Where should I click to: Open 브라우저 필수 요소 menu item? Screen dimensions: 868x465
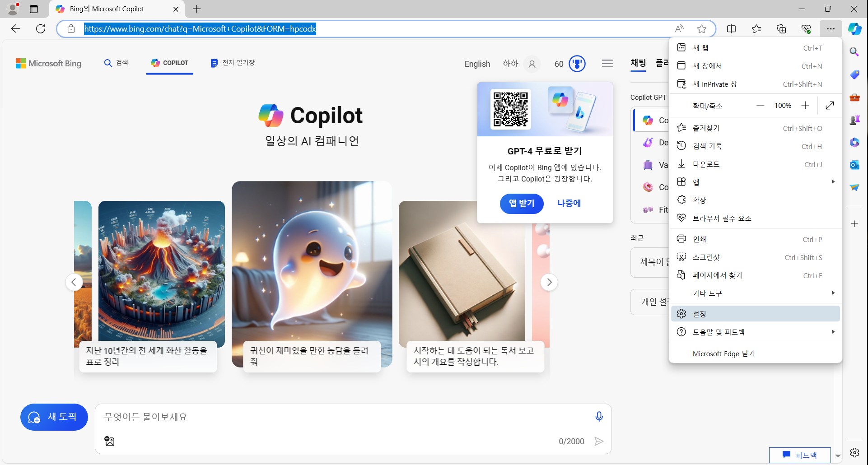coord(755,218)
